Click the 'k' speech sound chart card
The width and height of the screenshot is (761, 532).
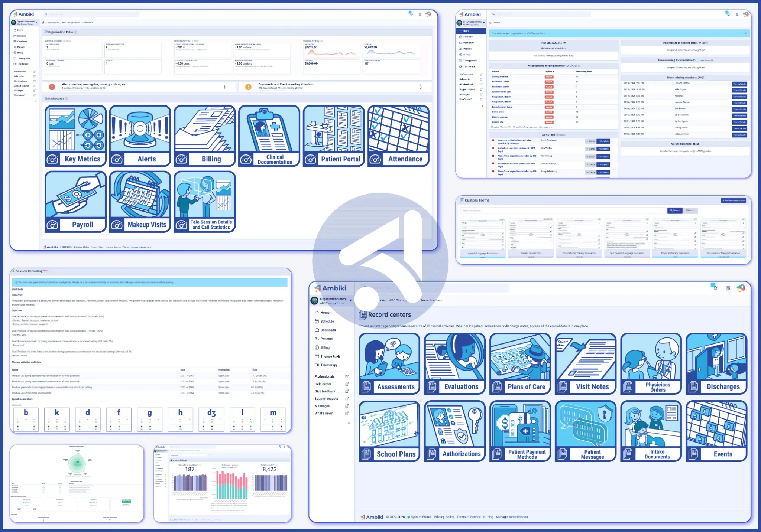pos(57,420)
